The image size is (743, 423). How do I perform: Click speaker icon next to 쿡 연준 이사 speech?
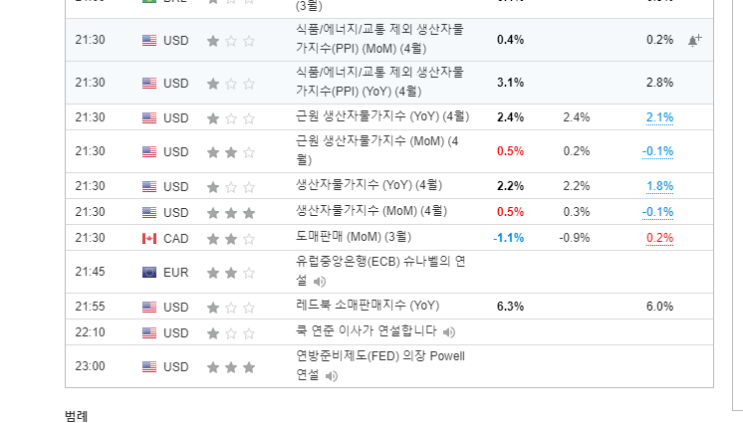click(x=449, y=332)
